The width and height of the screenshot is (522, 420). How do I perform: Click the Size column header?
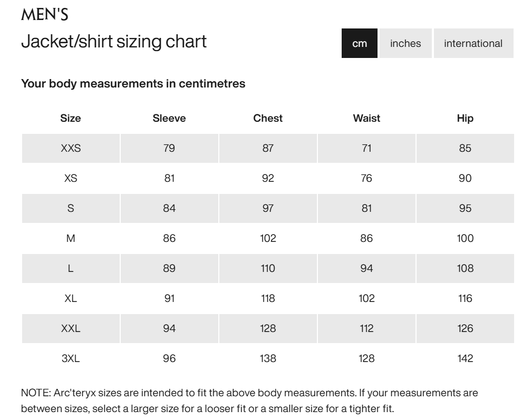pyautogui.click(x=71, y=118)
